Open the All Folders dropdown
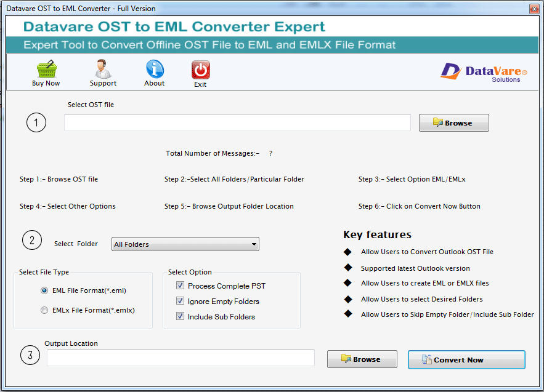This screenshot has height=392, width=544. tap(185, 244)
